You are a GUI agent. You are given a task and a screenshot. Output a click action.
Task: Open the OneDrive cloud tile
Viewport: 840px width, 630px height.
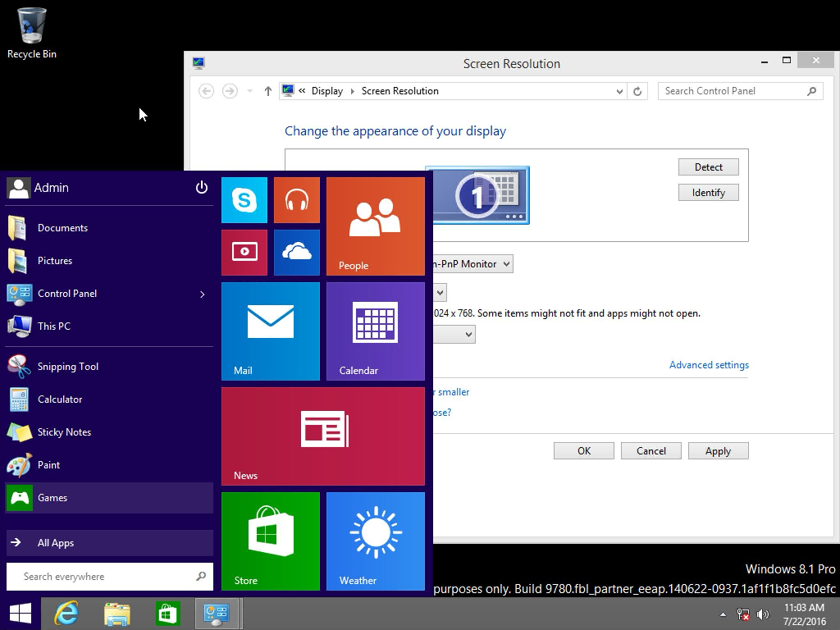(296, 253)
